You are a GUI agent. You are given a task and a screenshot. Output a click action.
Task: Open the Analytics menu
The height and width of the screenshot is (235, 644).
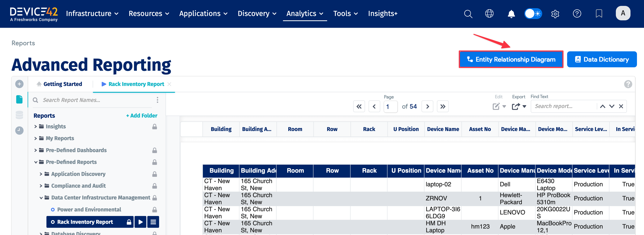[x=305, y=13]
